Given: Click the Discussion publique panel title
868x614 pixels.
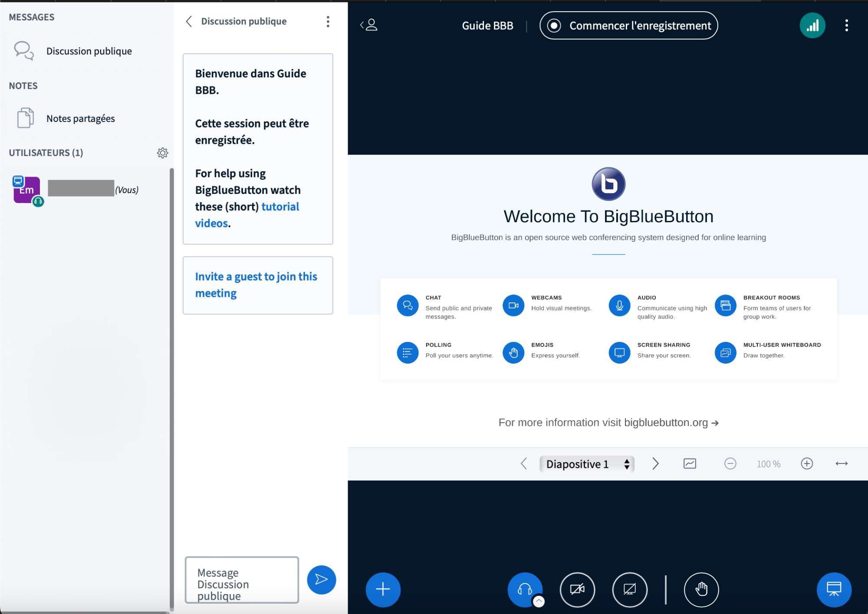Looking at the screenshot, I should click(x=244, y=21).
